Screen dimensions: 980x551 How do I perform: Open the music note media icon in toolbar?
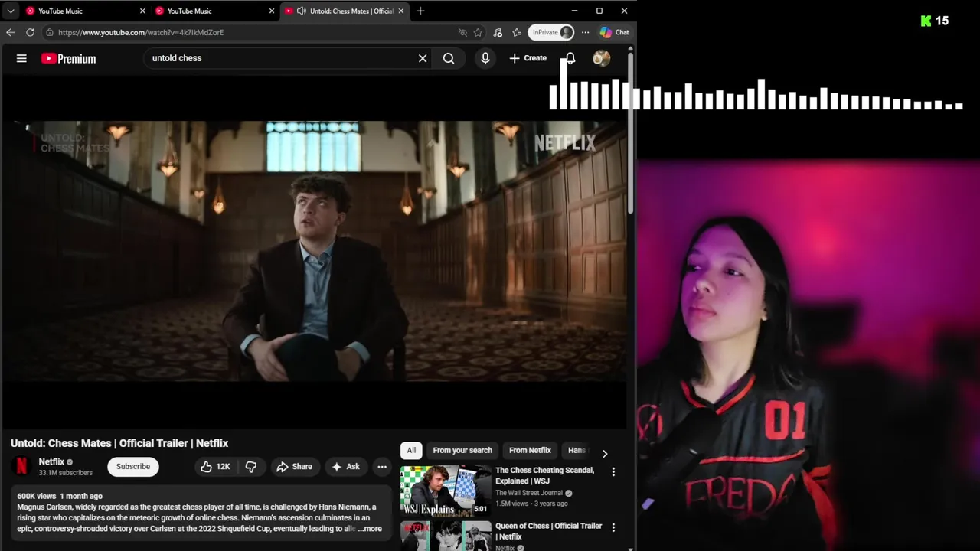click(498, 32)
